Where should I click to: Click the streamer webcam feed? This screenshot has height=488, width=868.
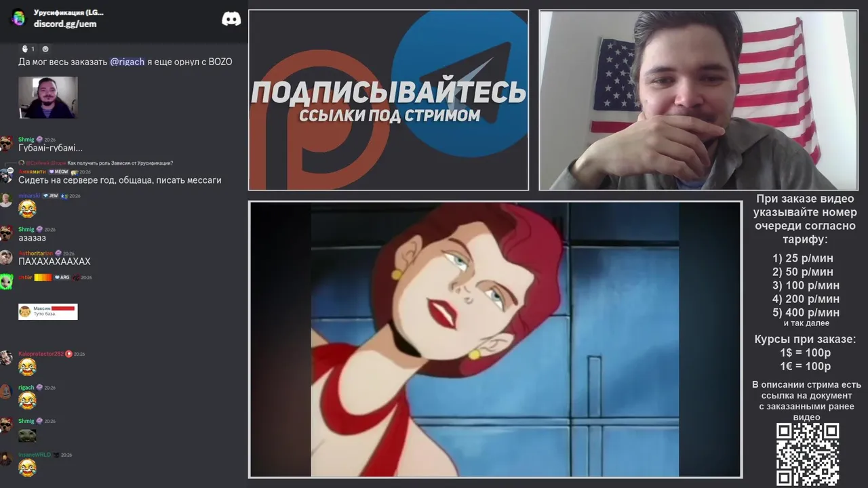click(x=698, y=100)
